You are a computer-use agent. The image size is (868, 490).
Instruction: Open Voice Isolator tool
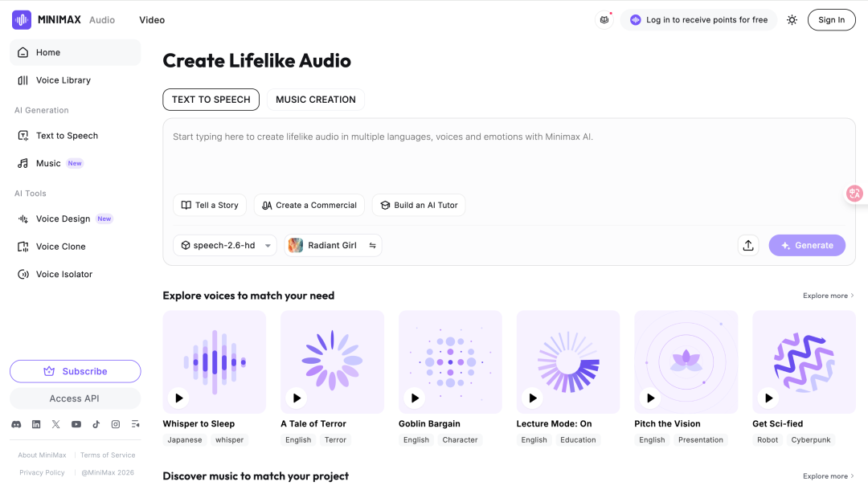pyautogui.click(x=76, y=274)
